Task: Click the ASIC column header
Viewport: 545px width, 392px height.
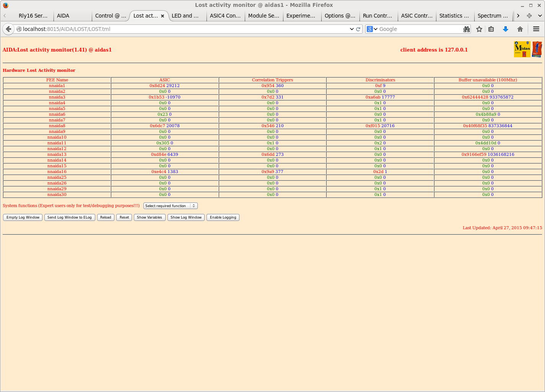Action: 164,80
